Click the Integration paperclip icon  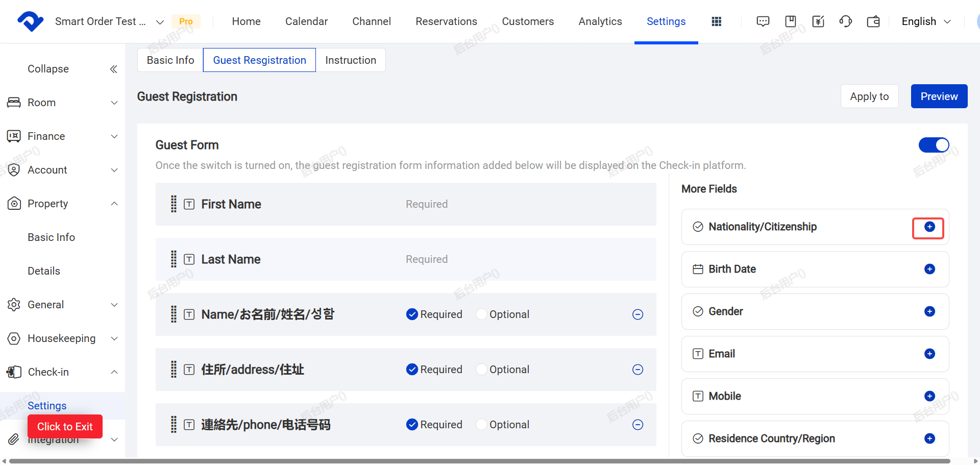pos(13,439)
